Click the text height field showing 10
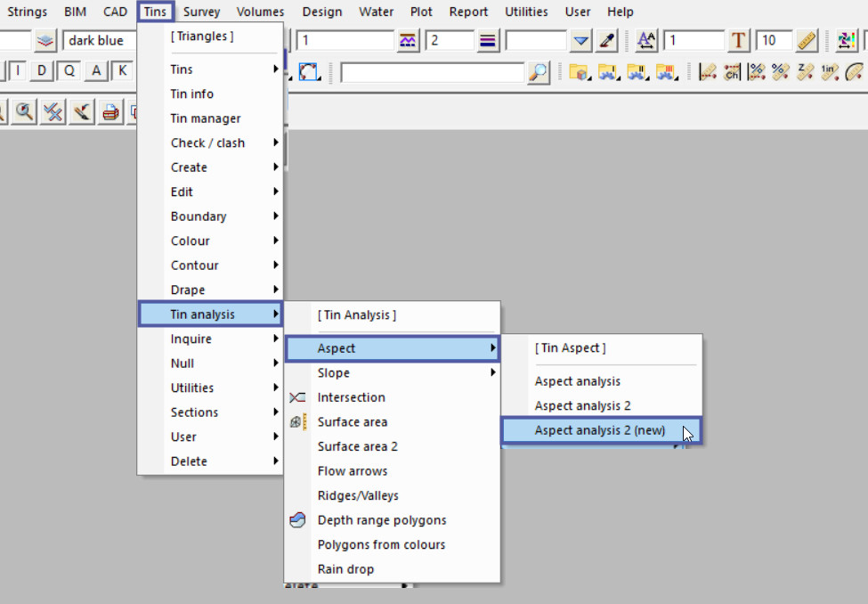The width and height of the screenshot is (868, 604). tap(773, 41)
